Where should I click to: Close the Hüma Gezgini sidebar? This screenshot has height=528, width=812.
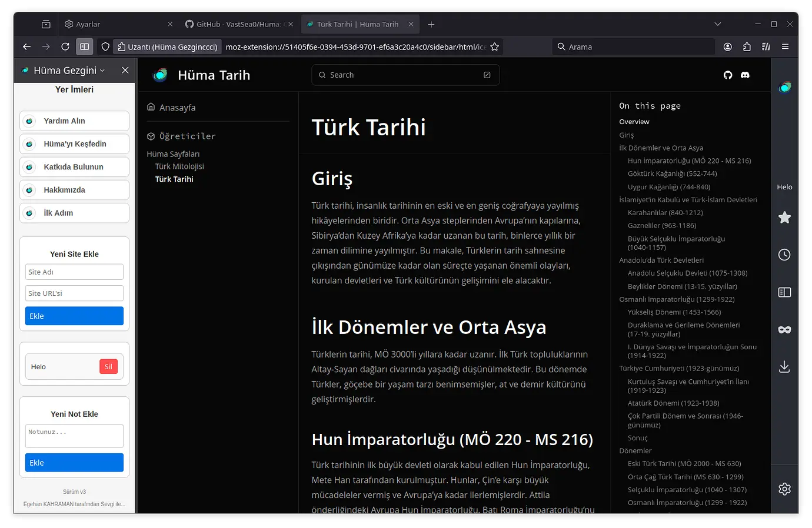pyautogui.click(x=125, y=70)
